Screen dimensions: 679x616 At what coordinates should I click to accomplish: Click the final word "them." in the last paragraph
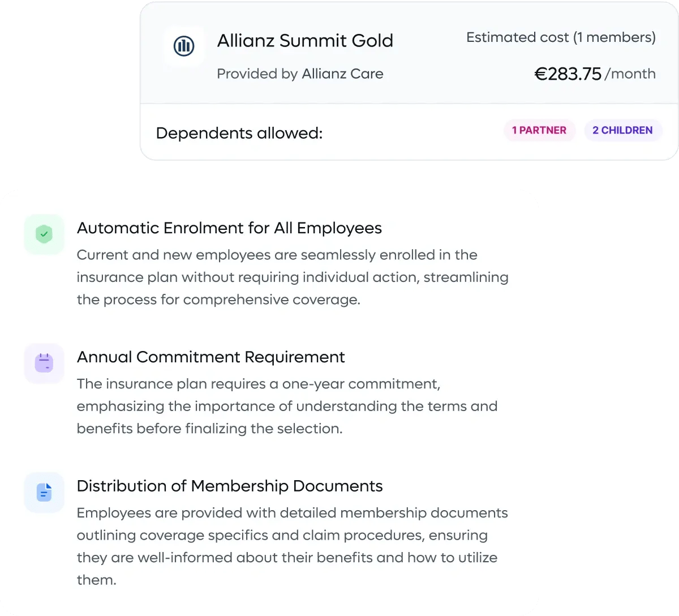(96, 580)
